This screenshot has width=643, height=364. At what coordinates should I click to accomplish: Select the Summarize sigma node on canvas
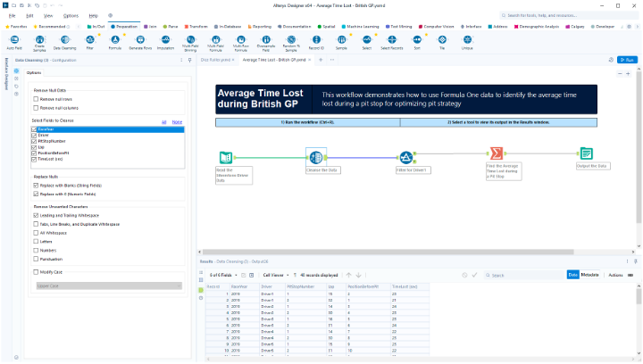[x=497, y=153]
